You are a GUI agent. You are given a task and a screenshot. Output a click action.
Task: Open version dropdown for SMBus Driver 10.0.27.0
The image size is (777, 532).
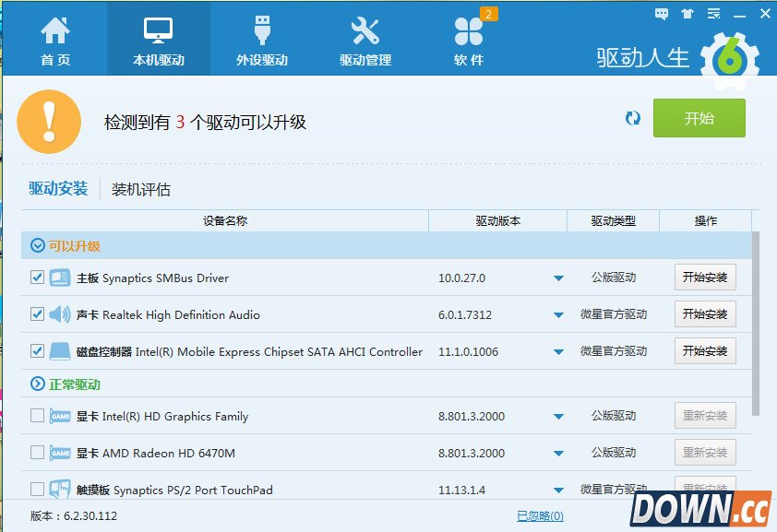[x=558, y=276]
